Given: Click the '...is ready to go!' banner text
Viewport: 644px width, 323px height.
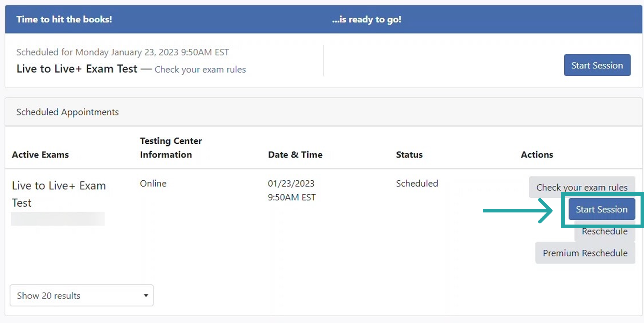Looking at the screenshot, I should click(x=367, y=19).
